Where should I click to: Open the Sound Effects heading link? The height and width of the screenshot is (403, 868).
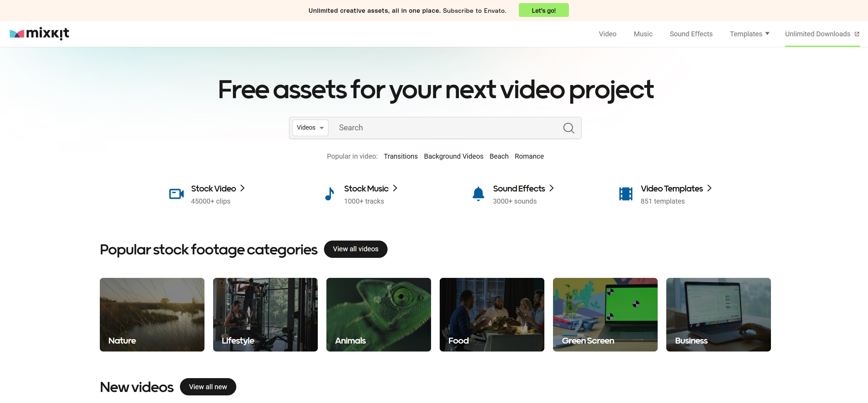click(519, 188)
